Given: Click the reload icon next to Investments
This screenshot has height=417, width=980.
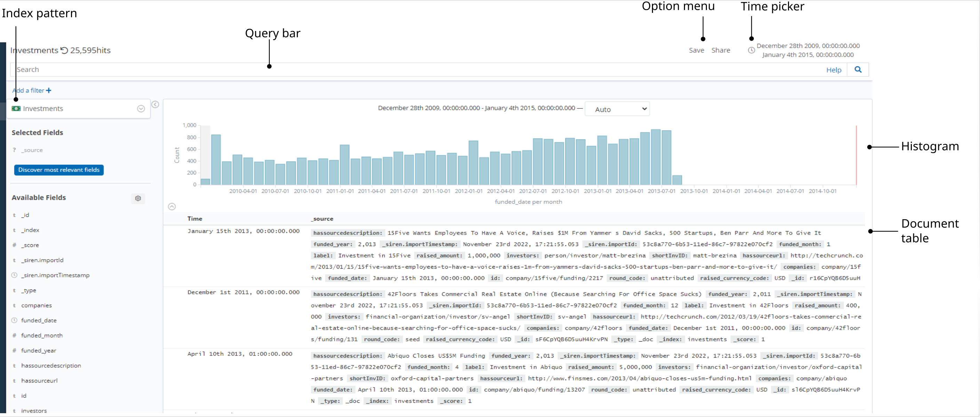Looking at the screenshot, I should [64, 50].
